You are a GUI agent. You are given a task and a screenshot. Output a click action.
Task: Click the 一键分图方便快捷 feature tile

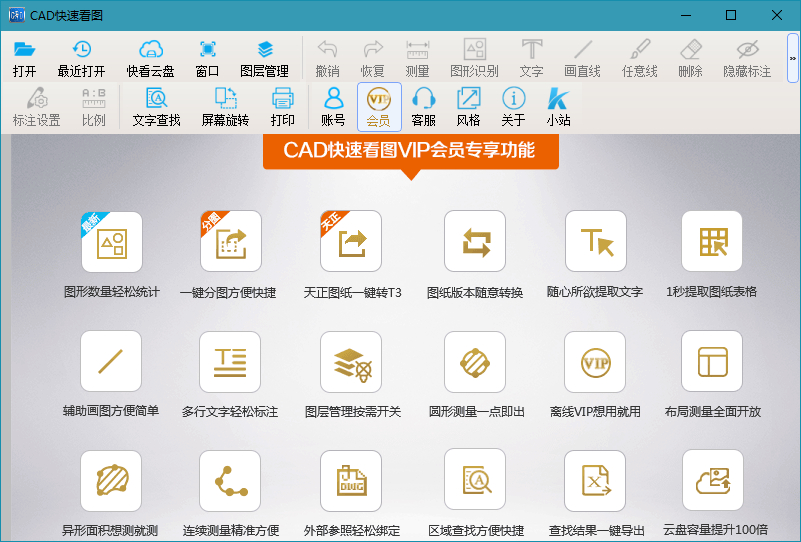[x=230, y=242]
